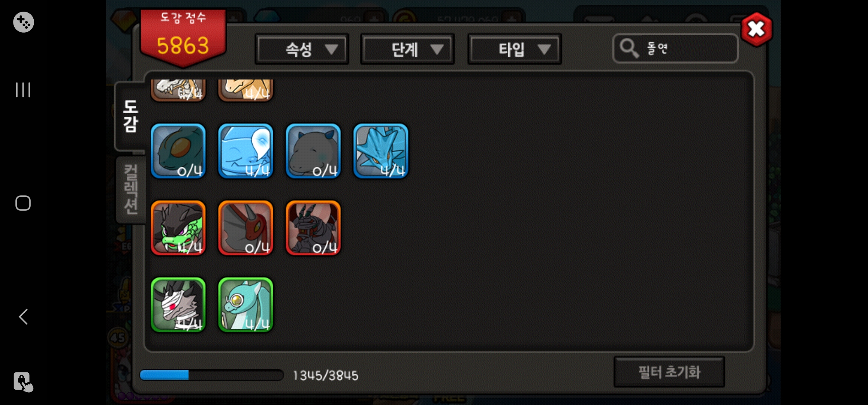Select the spiky blue sea dragon icon
The height and width of the screenshot is (405, 868).
(380, 151)
